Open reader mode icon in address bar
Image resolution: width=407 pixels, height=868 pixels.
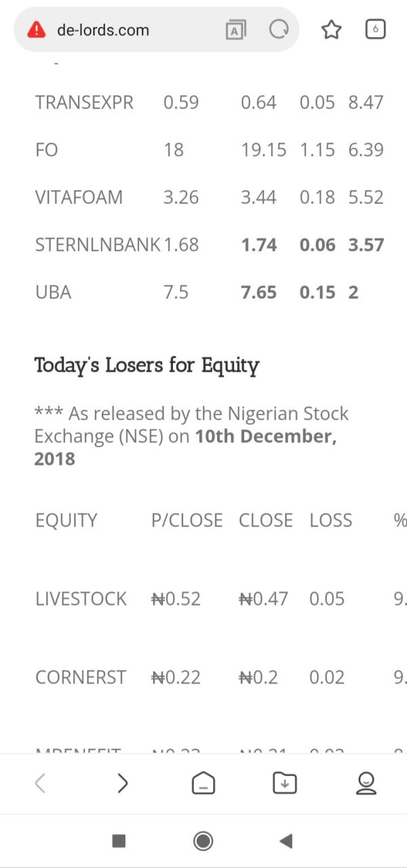(x=235, y=30)
